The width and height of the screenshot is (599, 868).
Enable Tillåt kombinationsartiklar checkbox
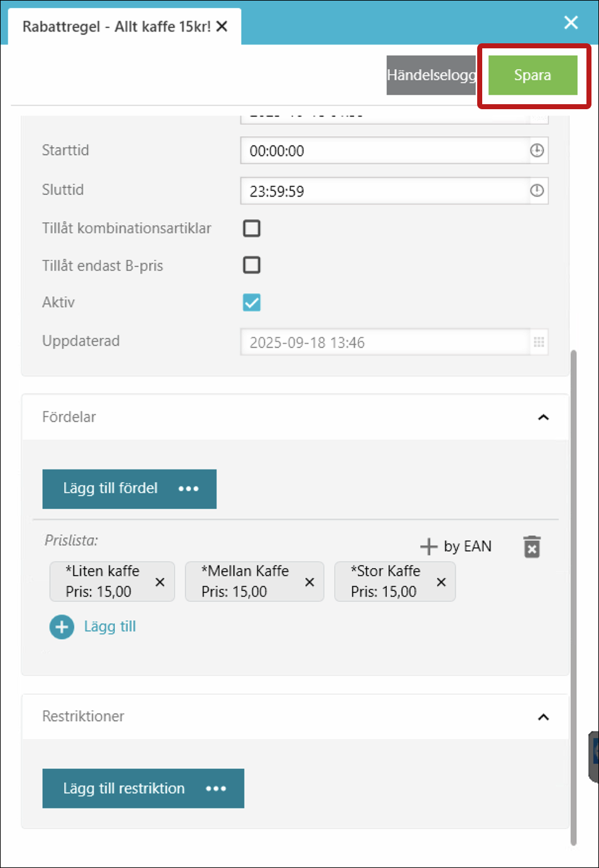(252, 228)
